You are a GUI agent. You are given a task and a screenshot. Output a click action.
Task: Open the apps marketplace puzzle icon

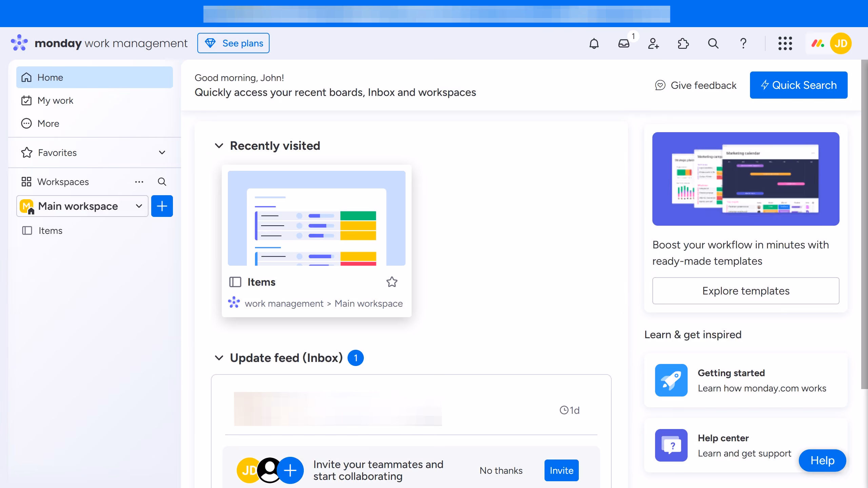pos(683,43)
